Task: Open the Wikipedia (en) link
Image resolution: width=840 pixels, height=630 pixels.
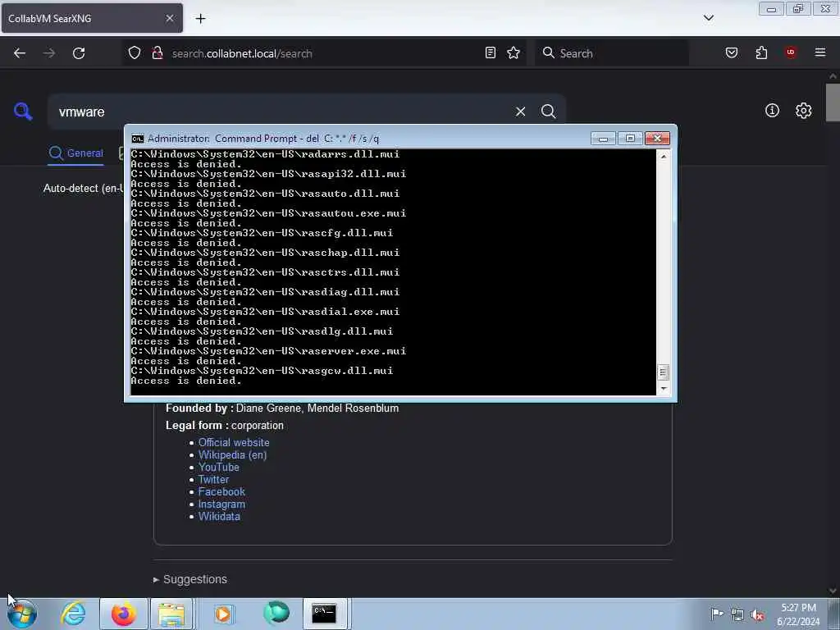Action: coord(232,454)
